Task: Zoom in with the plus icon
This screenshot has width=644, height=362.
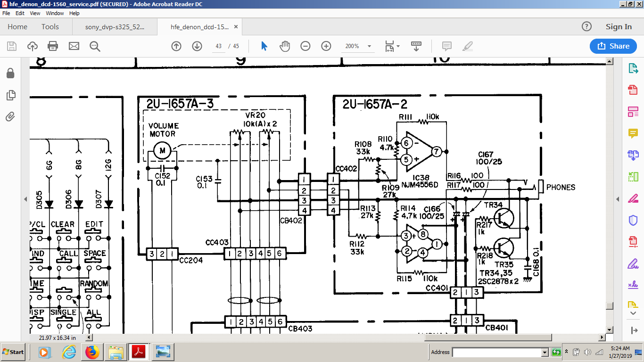Action: pyautogui.click(x=326, y=46)
